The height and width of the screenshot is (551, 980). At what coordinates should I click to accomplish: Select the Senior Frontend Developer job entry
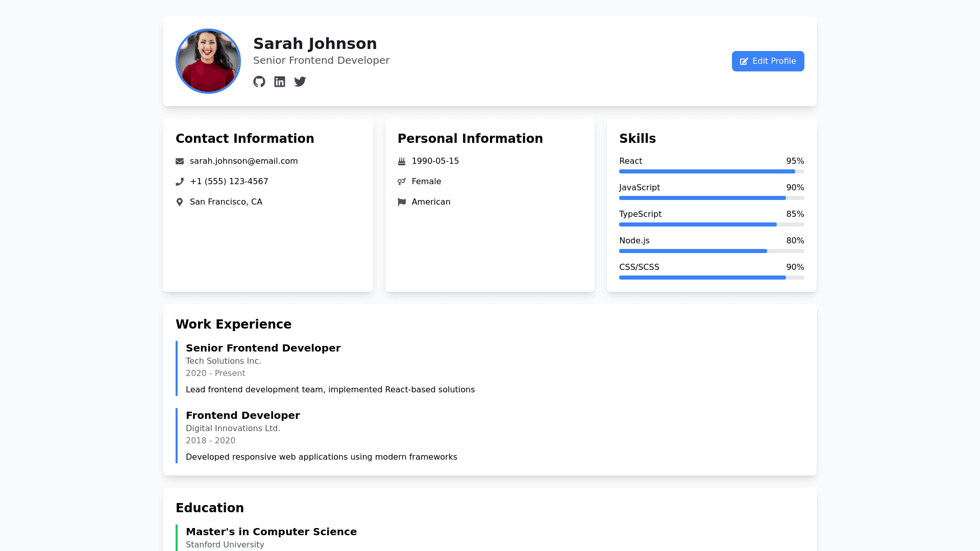(263, 348)
